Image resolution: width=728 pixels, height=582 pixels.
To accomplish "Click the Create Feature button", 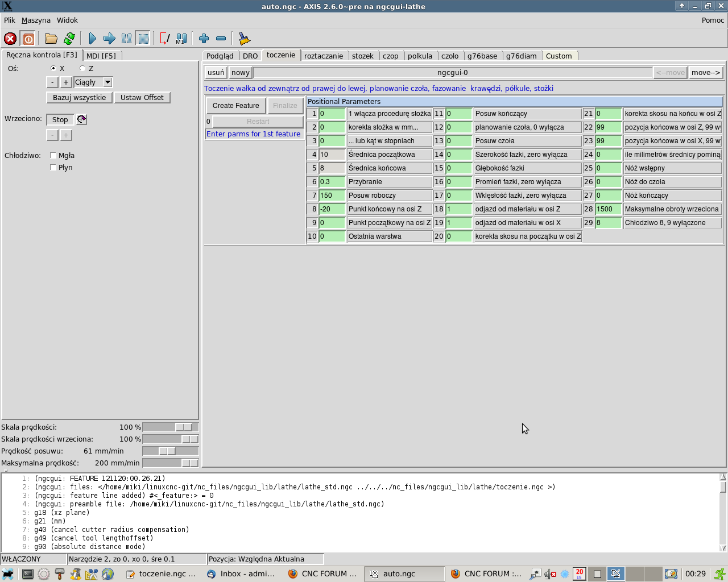I will 236,106.
